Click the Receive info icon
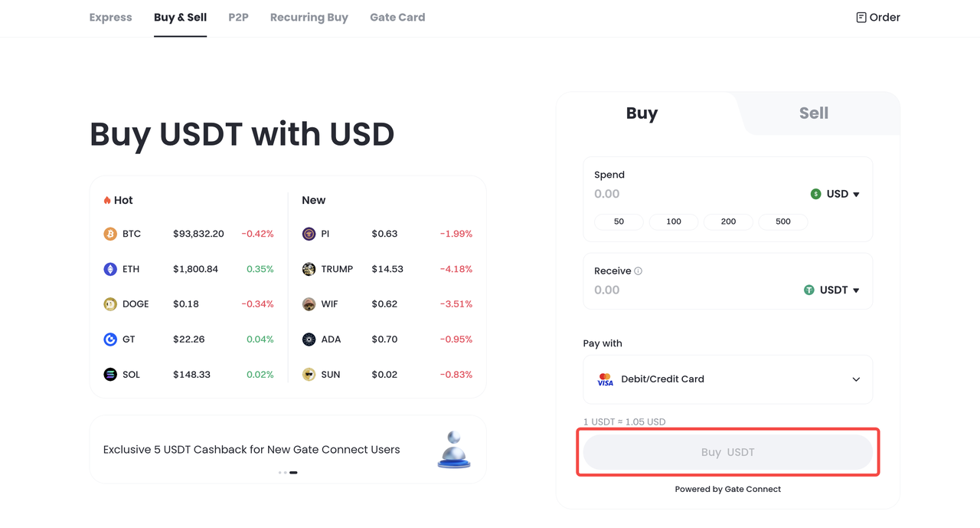980x528 pixels. pos(639,271)
